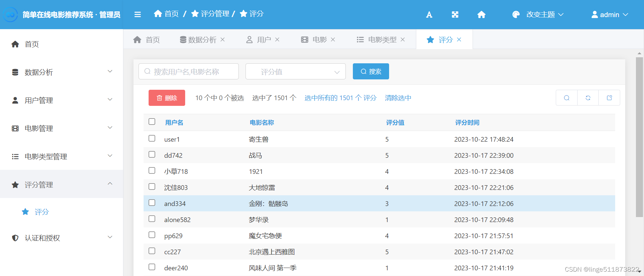Click the font size A icon

coord(429,15)
